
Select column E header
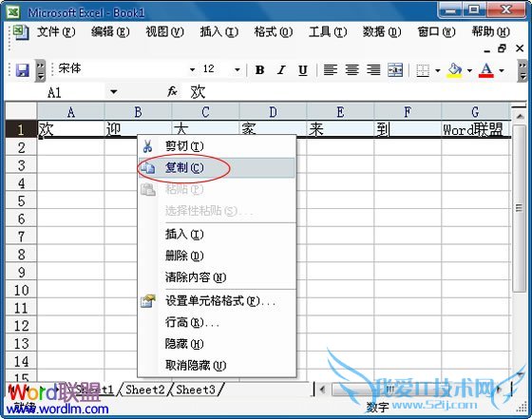click(340, 112)
